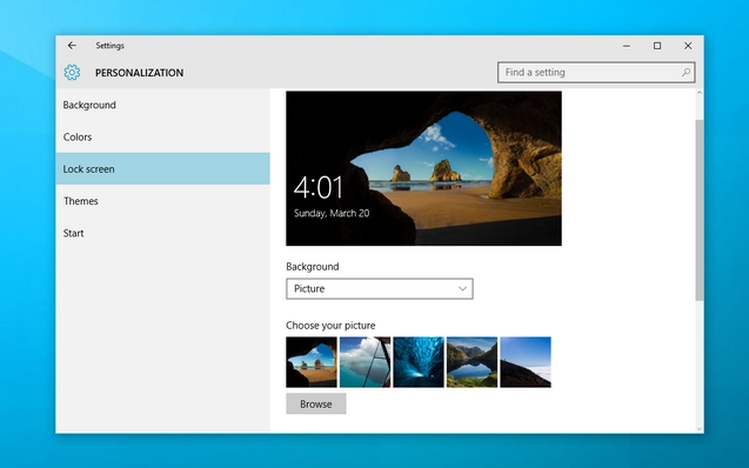Click the Settings title text

click(110, 45)
